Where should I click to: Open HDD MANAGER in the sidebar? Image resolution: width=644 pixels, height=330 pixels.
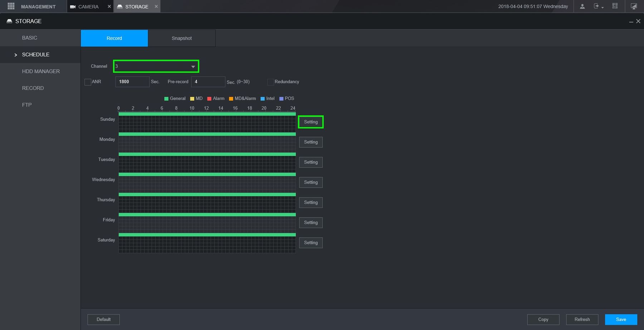[41, 71]
